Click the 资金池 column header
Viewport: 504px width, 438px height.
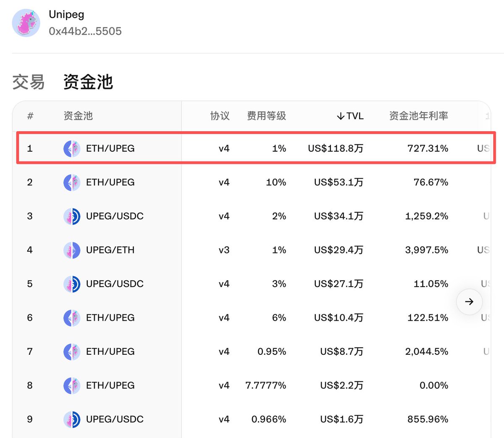pyautogui.click(x=78, y=116)
